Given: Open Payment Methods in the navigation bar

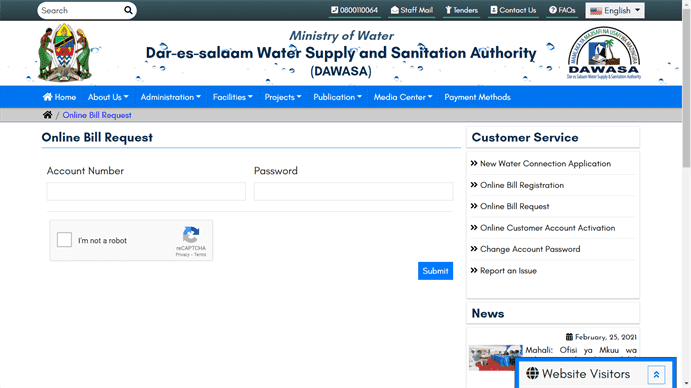Looking at the screenshot, I should [x=477, y=97].
